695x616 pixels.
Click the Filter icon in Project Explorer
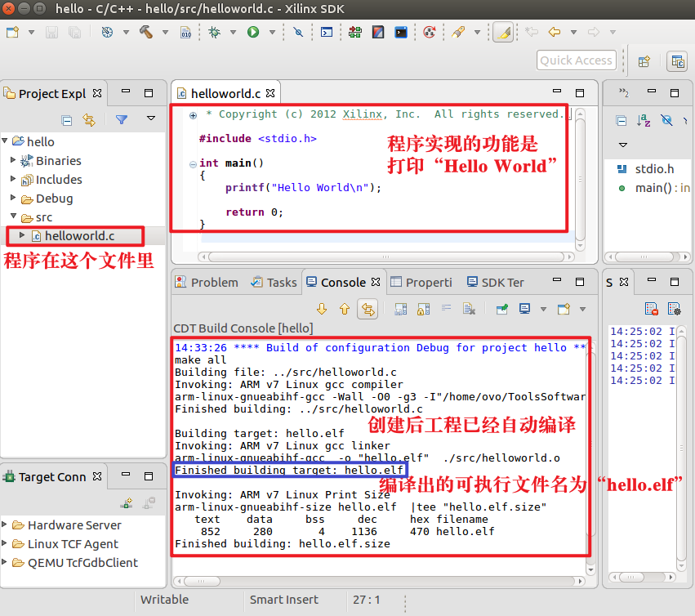pos(122,120)
